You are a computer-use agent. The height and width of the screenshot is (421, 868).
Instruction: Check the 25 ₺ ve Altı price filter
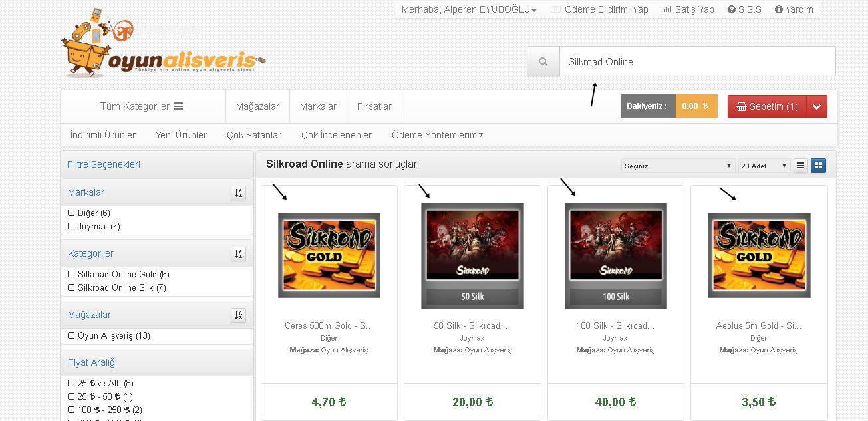point(71,383)
